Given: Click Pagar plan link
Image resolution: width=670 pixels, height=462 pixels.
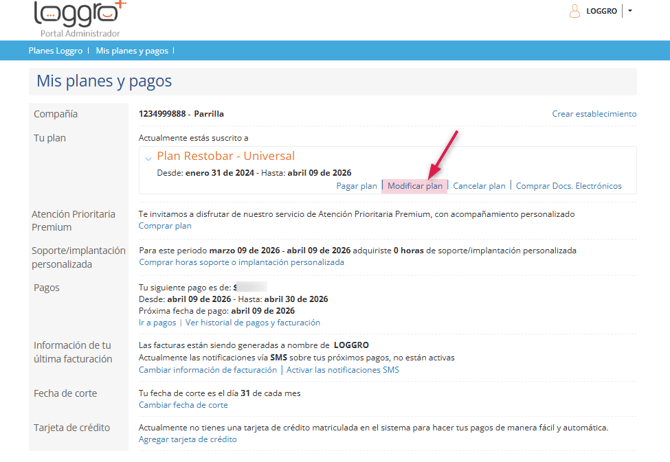Looking at the screenshot, I should pos(356,186).
